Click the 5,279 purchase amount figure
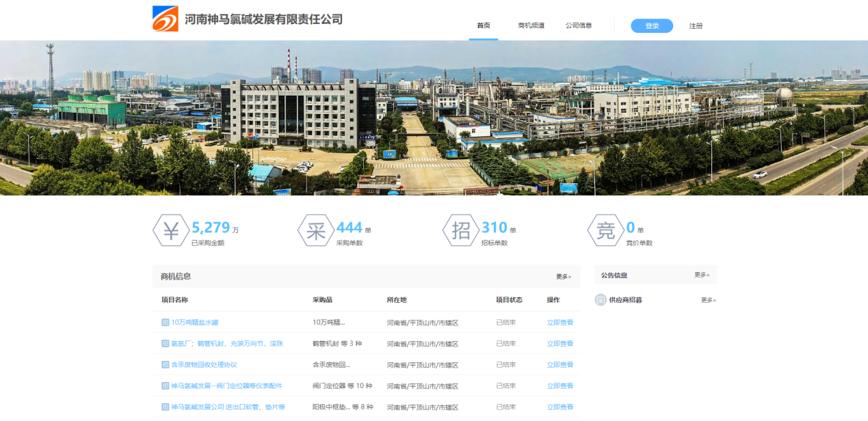868x421 pixels. [x=211, y=228]
